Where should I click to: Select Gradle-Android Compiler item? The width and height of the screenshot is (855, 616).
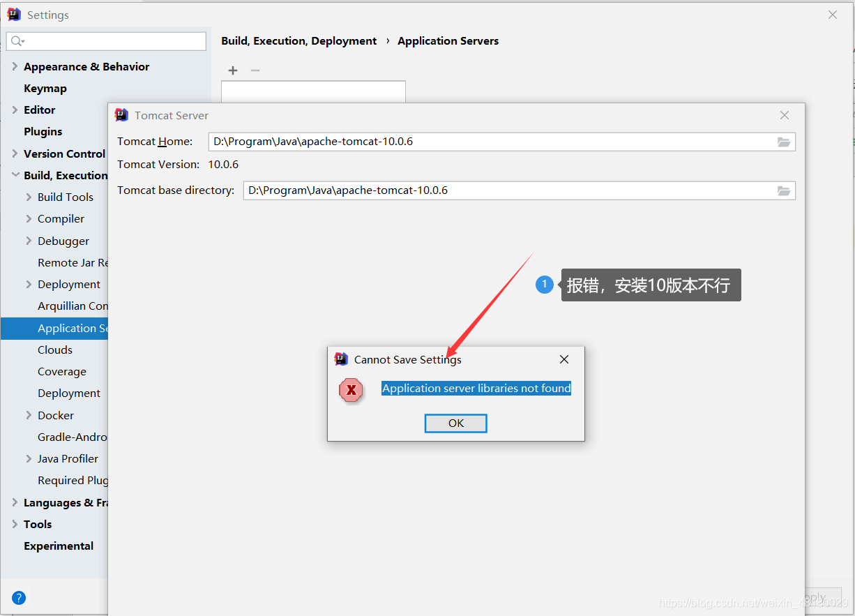(x=73, y=437)
